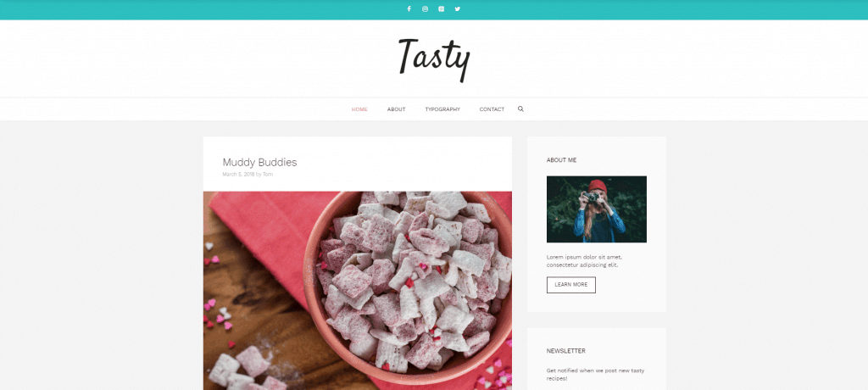The width and height of the screenshot is (868, 390).
Task: Visit author Tom's link
Action: pos(268,175)
